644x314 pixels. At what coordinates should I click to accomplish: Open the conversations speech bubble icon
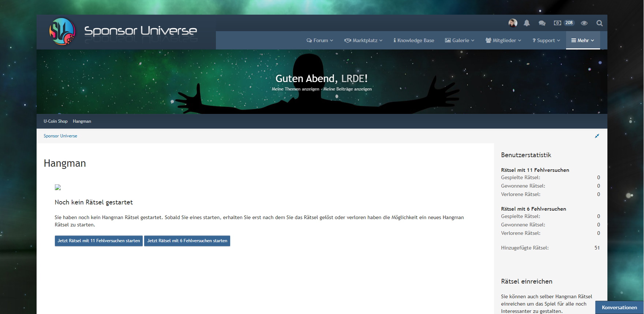542,23
